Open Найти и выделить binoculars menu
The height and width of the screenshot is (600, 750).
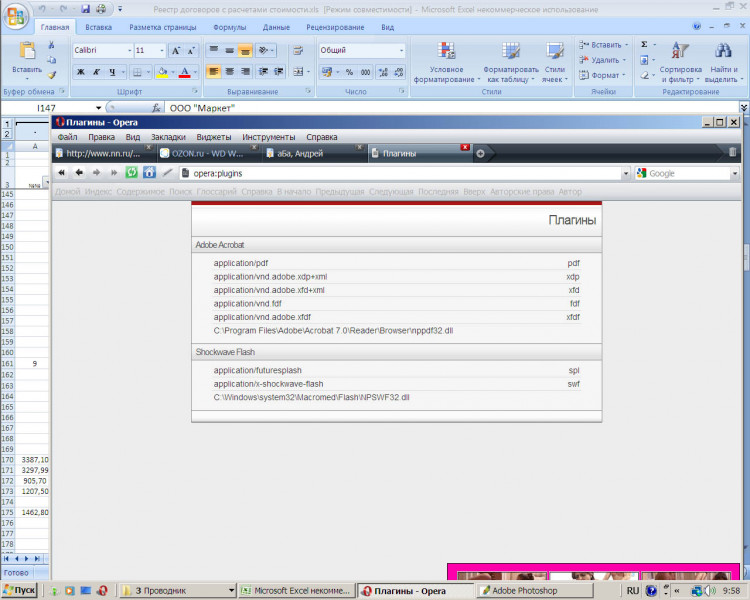(x=723, y=62)
